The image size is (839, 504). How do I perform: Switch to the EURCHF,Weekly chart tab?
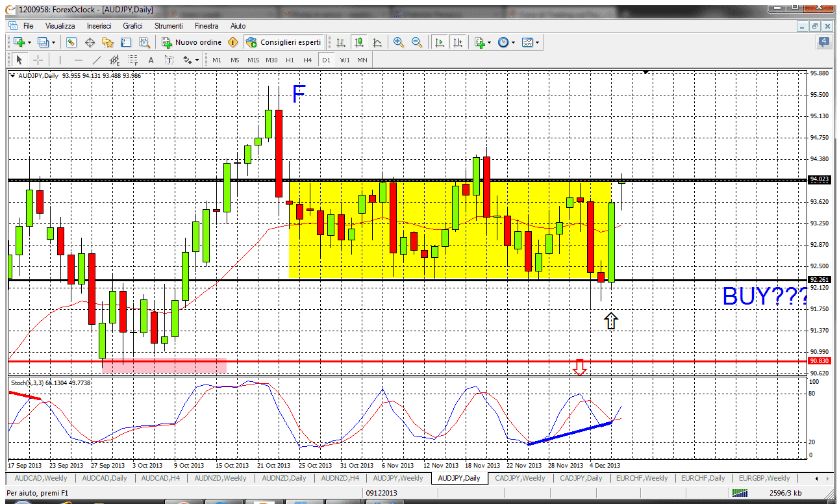(x=642, y=479)
